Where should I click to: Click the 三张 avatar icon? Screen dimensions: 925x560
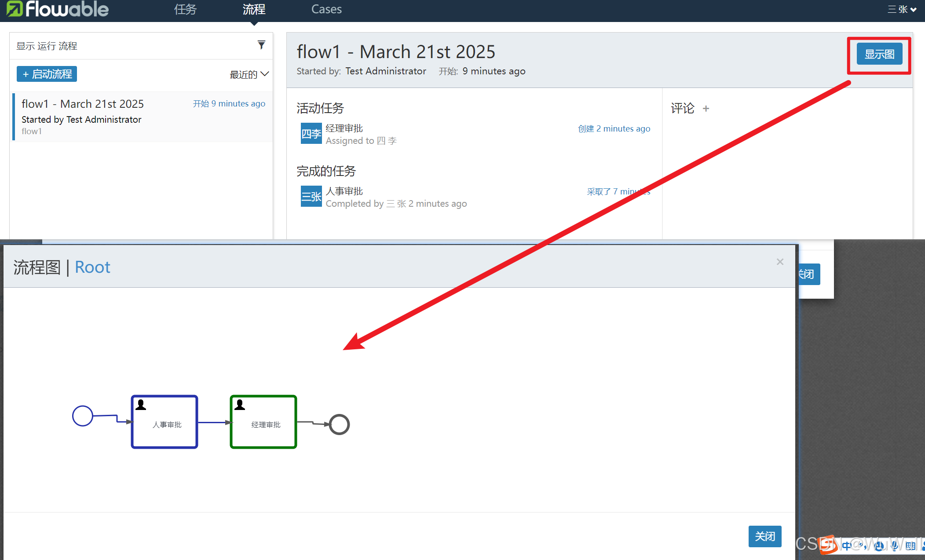[311, 197]
